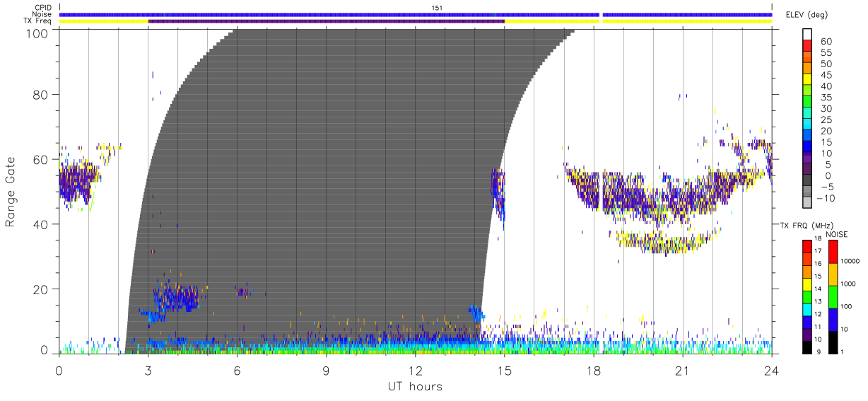Click the "NOISE" legend title

[x=836, y=234]
